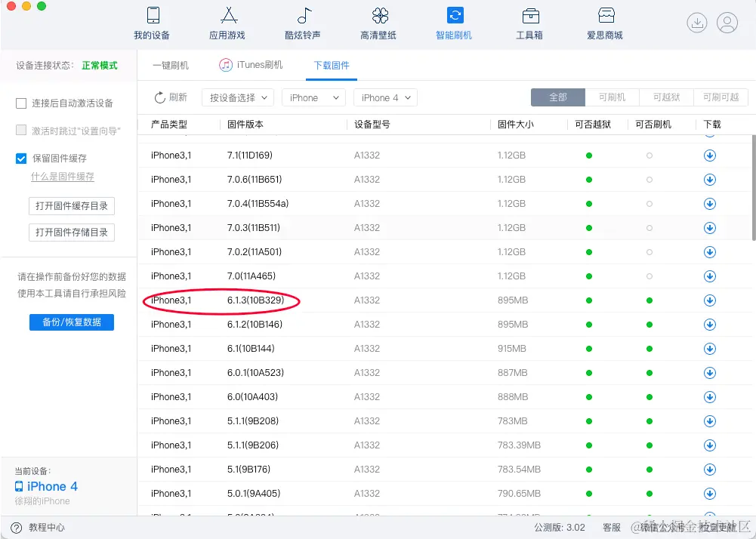Download firmware 7.0(11A465)
The width and height of the screenshot is (756, 539).
click(710, 276)
